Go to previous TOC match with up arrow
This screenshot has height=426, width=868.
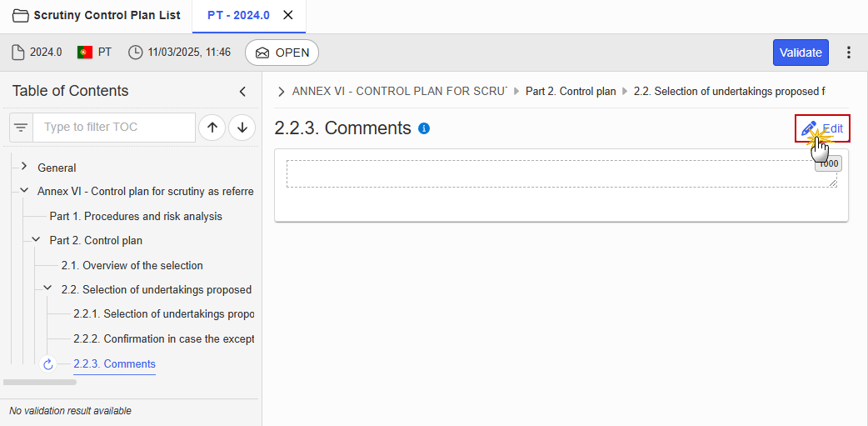pyautogui.click(x=212, y=128)
